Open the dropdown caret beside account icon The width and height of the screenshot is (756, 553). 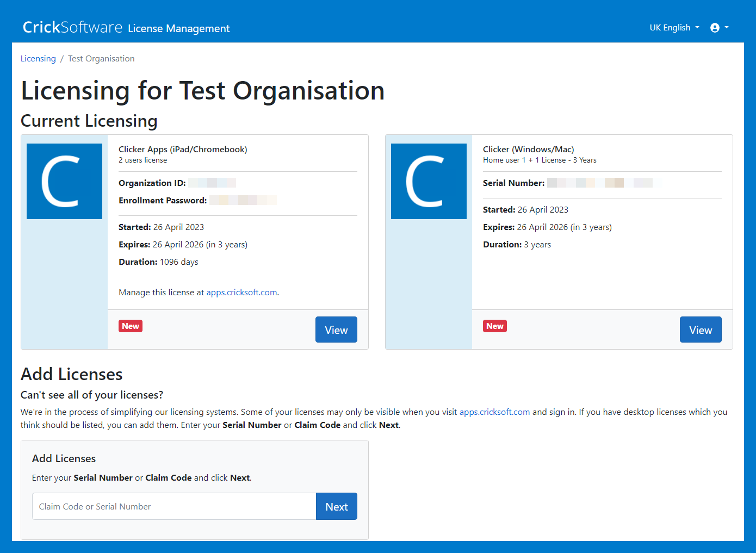(x=727, y=27)
